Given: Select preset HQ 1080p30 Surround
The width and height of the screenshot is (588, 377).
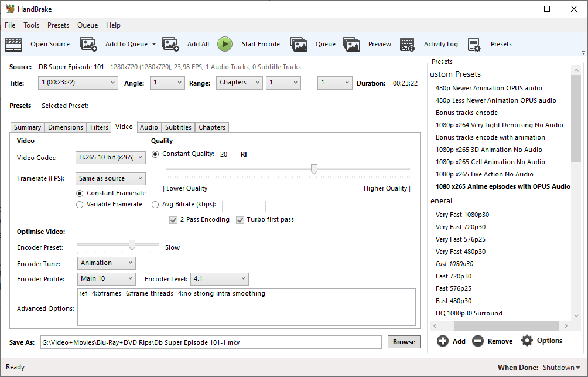Looking at the screenshot, I should tap(469, 313).
